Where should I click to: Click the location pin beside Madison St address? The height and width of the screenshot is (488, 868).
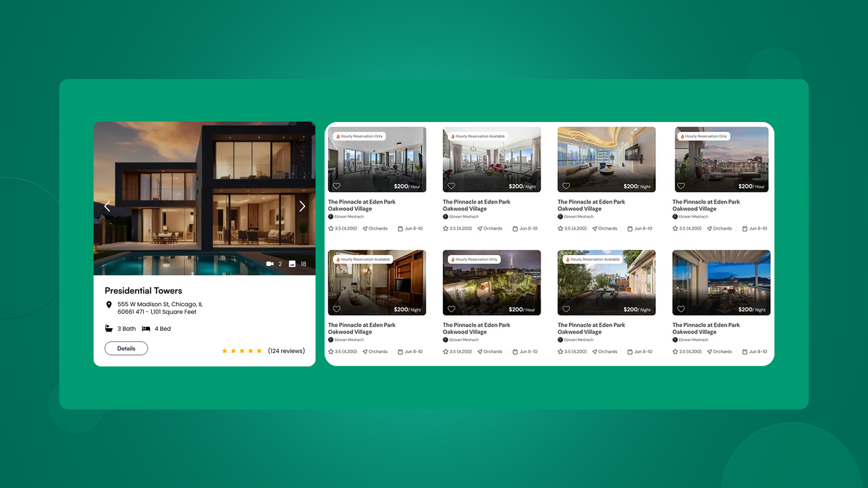109,305
